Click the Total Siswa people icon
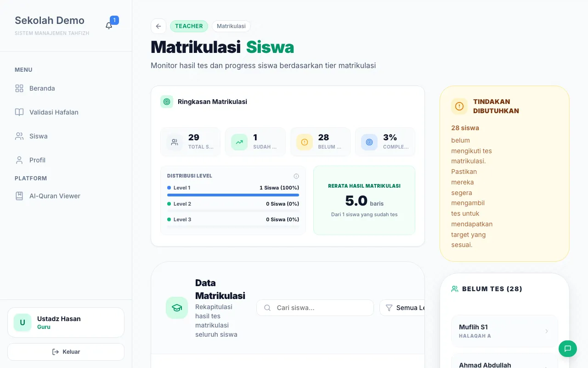588x368 pixels. (175, 142)
